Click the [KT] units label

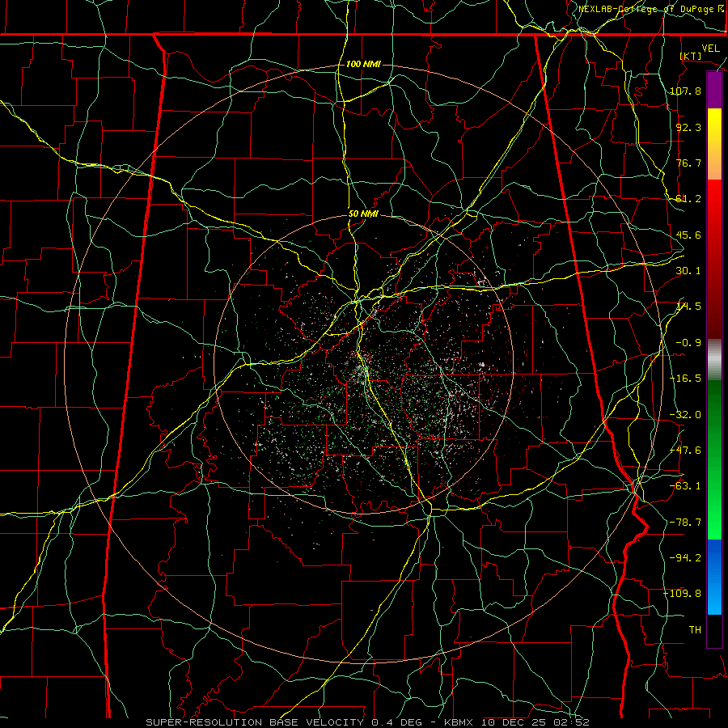(691, 56)
